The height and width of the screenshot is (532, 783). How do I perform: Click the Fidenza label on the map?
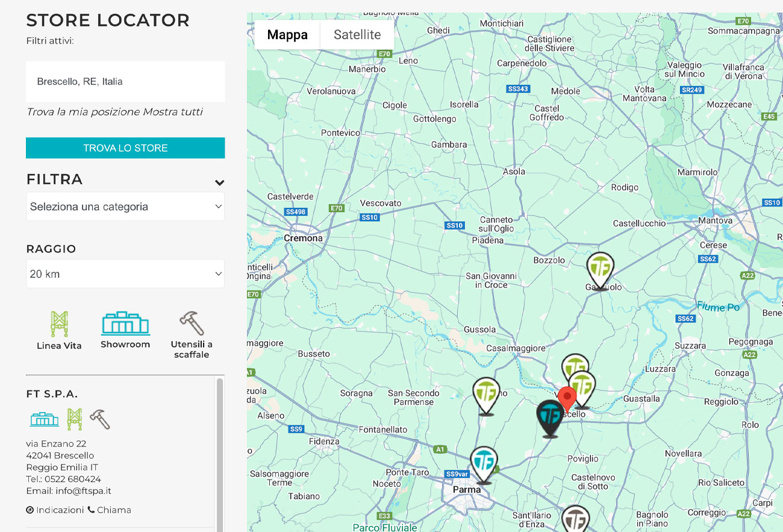[x=324, y=441]
